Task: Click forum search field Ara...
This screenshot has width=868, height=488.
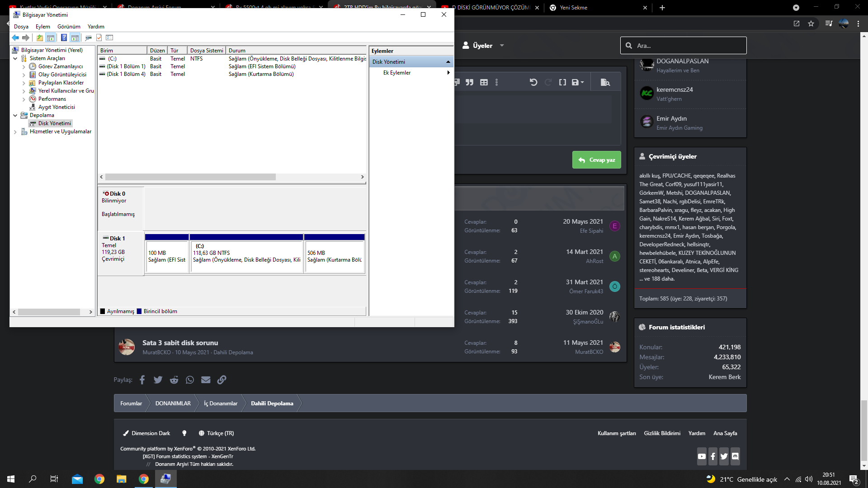Action: point(684,46)
